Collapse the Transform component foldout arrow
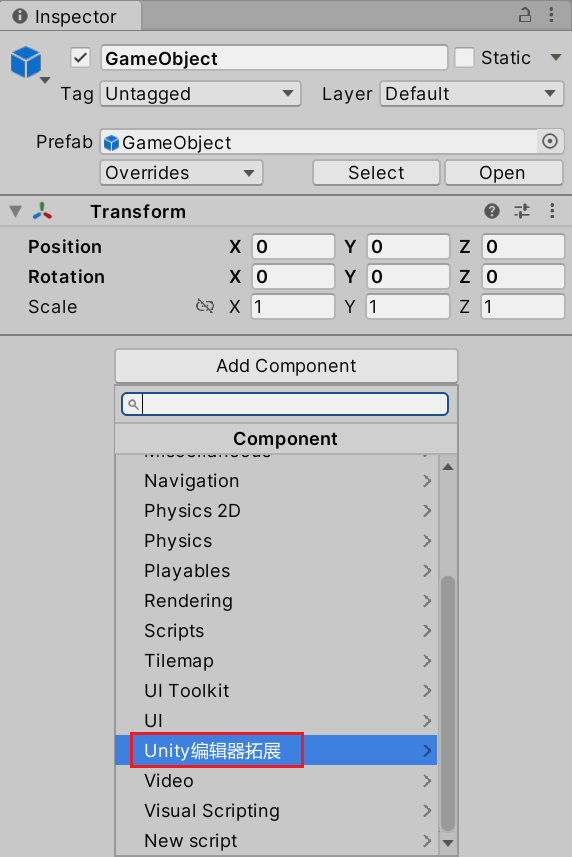Image resolution: width=572 pixels, height=857 pixels. pos(15,211)
